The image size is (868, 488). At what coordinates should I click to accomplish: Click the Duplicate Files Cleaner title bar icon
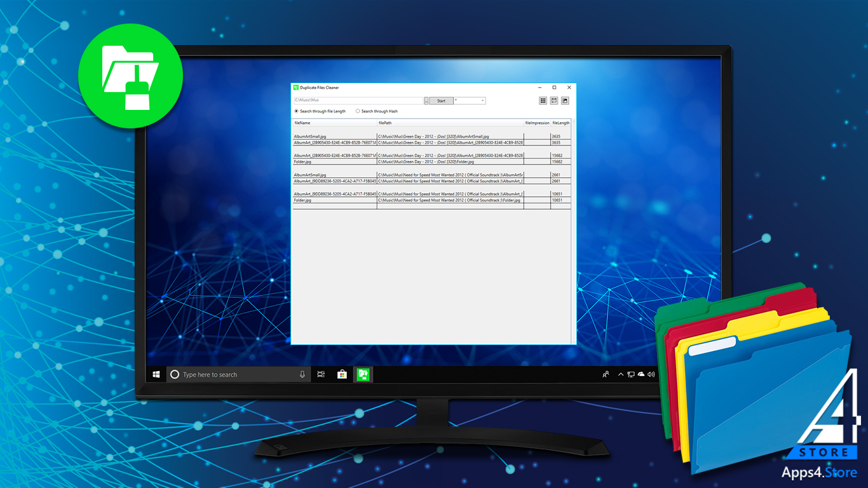(296, 87)
